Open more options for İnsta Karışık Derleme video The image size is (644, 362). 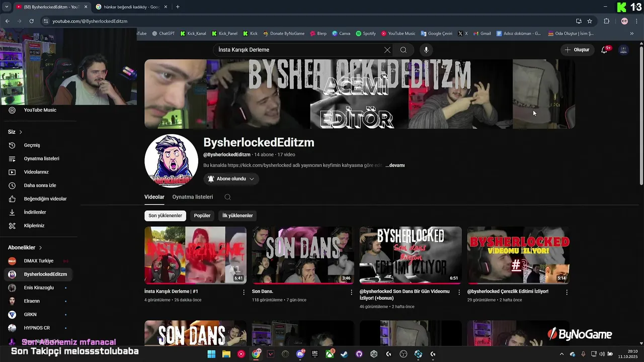point(244,292)
